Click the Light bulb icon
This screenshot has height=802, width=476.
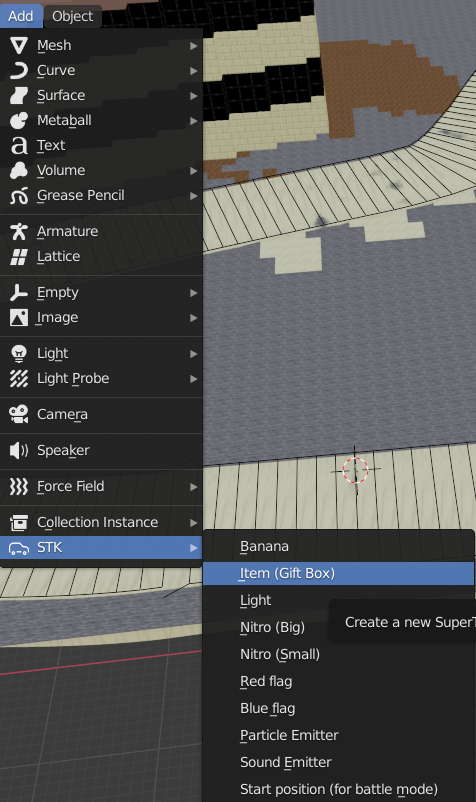click(19, 353)
